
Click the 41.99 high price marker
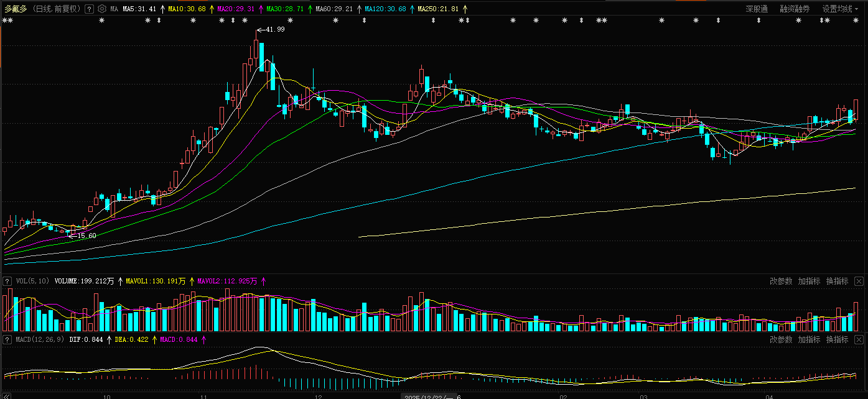[x=274, y=29]
